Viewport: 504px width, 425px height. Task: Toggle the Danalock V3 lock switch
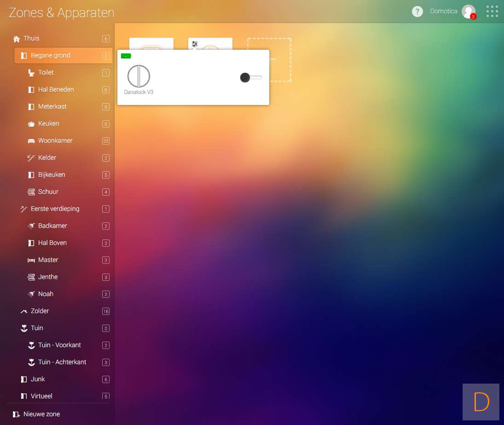pyautogui.click(x=251, y=78)
